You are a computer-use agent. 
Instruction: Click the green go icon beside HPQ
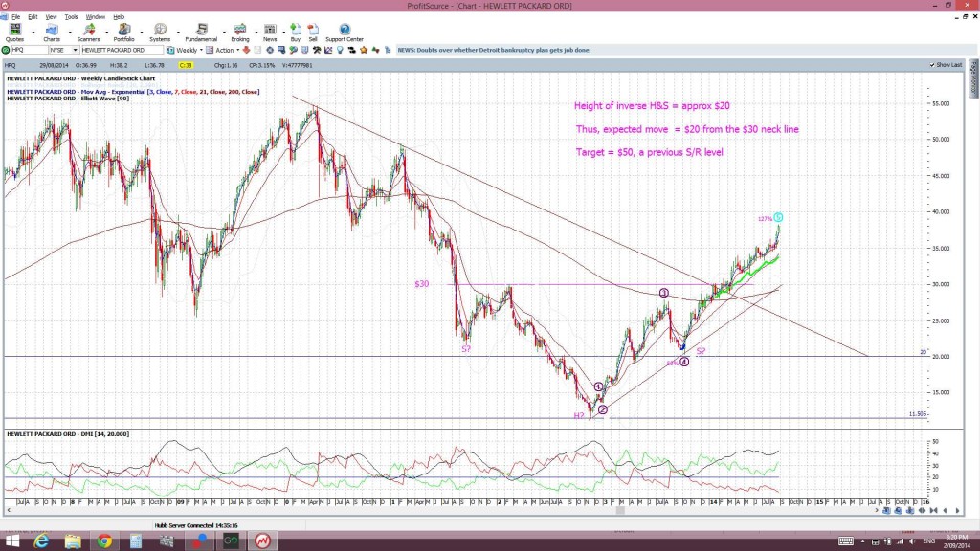[x=6, y=50]
